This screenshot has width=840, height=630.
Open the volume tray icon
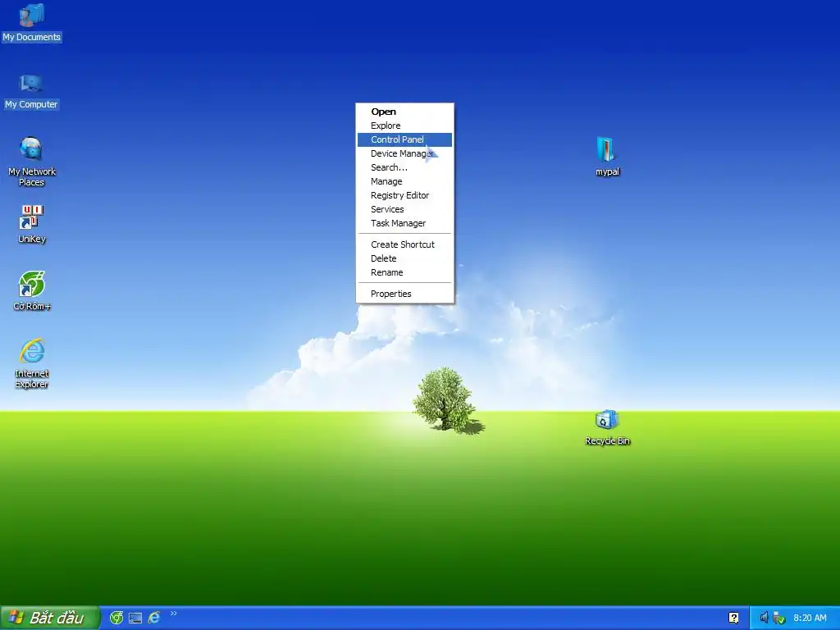pos(764,618)
